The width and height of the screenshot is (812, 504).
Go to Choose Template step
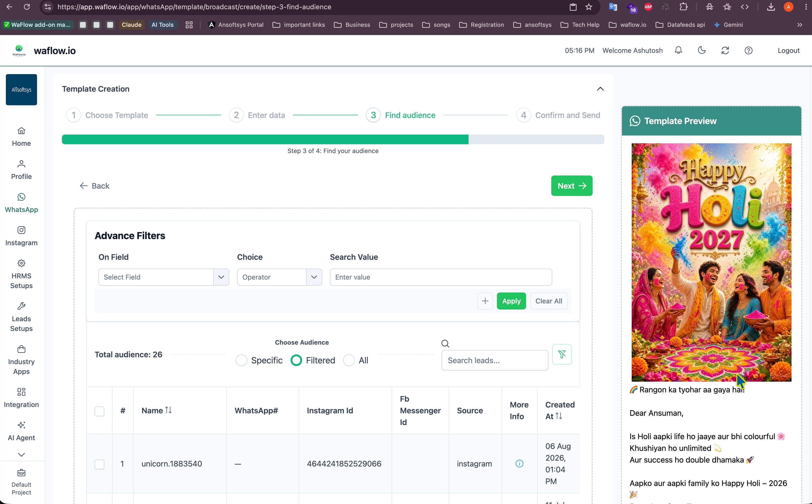pos(107,115)
